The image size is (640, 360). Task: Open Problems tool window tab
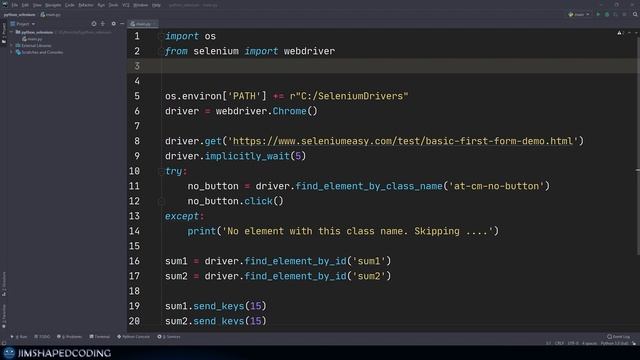click(x=69, y=337)
